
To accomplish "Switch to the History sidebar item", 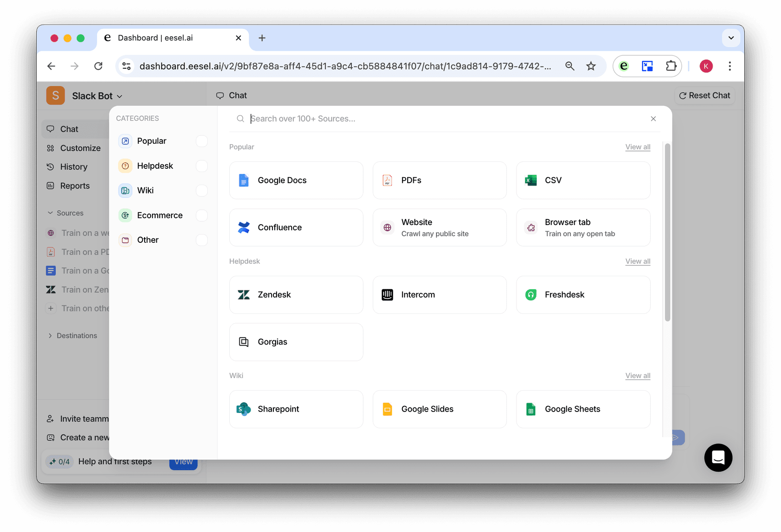I will [73, 166].
